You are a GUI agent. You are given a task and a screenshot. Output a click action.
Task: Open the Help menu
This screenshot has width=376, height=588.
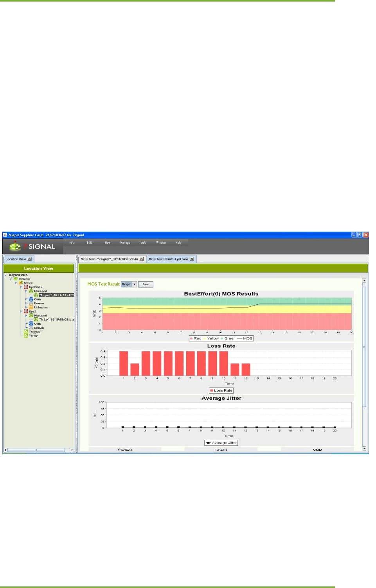point(179,243)
